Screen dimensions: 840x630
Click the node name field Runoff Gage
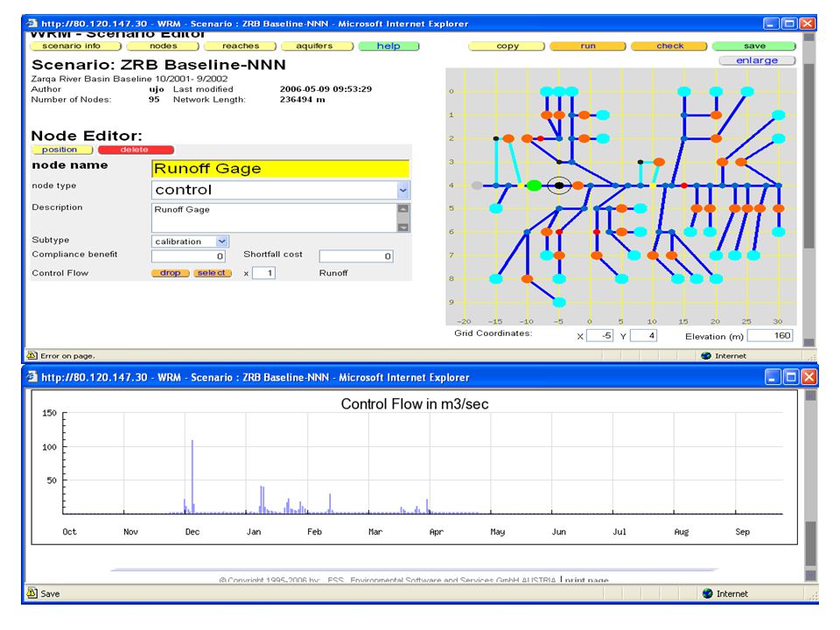point(281,169)
